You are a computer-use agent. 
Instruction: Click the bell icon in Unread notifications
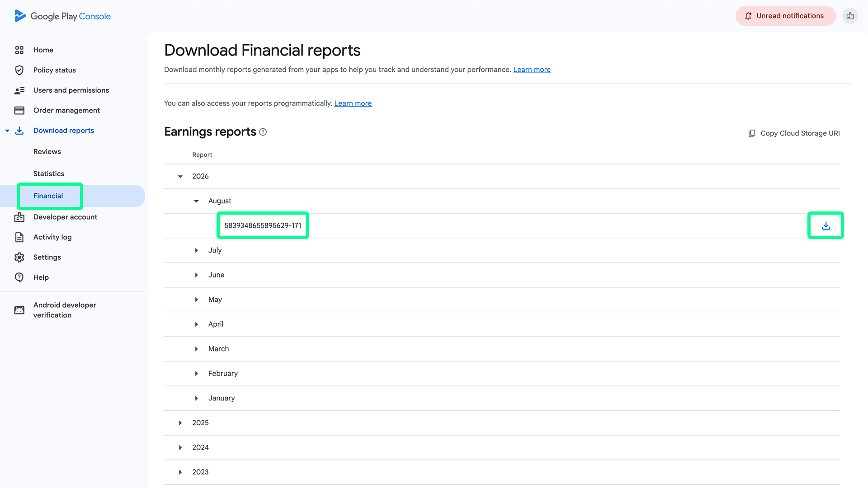click(748, 16)
